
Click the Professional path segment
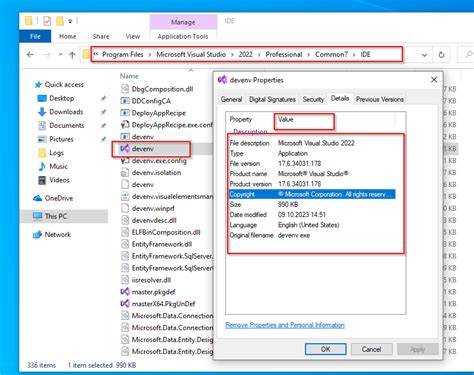(284, 54)
